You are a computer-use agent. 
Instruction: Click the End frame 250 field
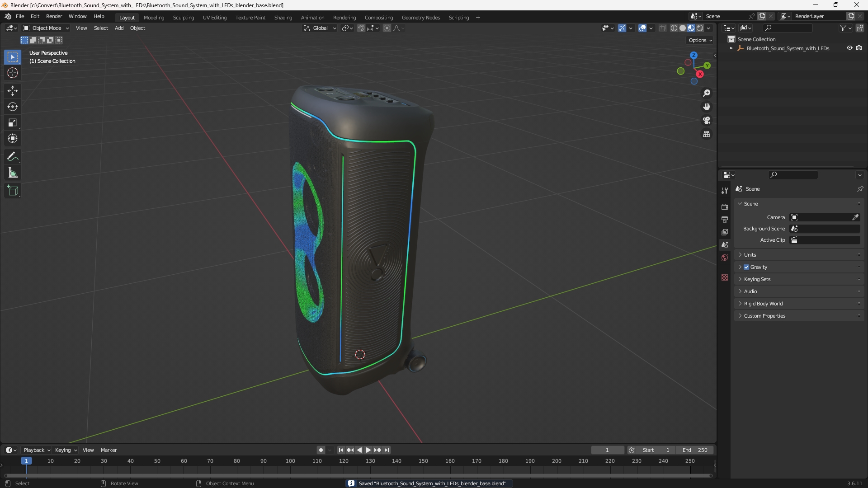[x=695, y=450]
